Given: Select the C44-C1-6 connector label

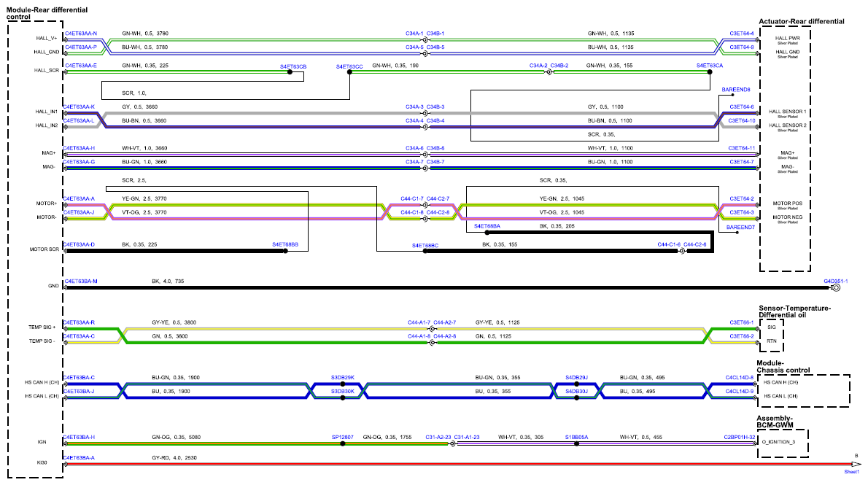Looking at the screenshot, I should coord(669,245).
